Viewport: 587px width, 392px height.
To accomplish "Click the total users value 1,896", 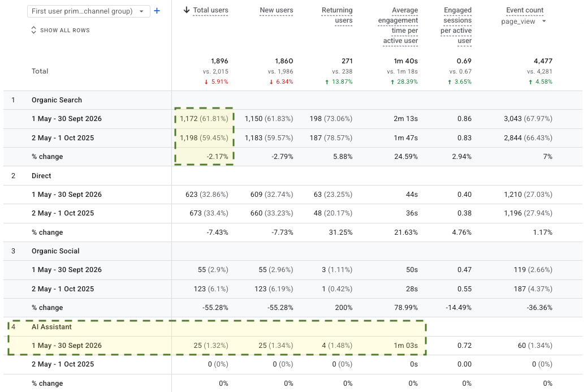I will click(219, 61).
